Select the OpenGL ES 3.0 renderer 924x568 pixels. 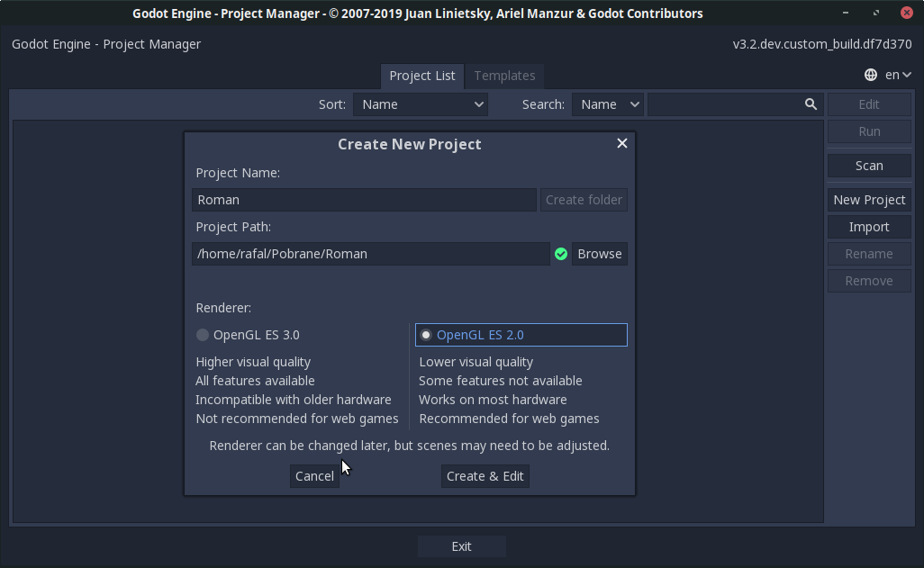click(300, 335)
